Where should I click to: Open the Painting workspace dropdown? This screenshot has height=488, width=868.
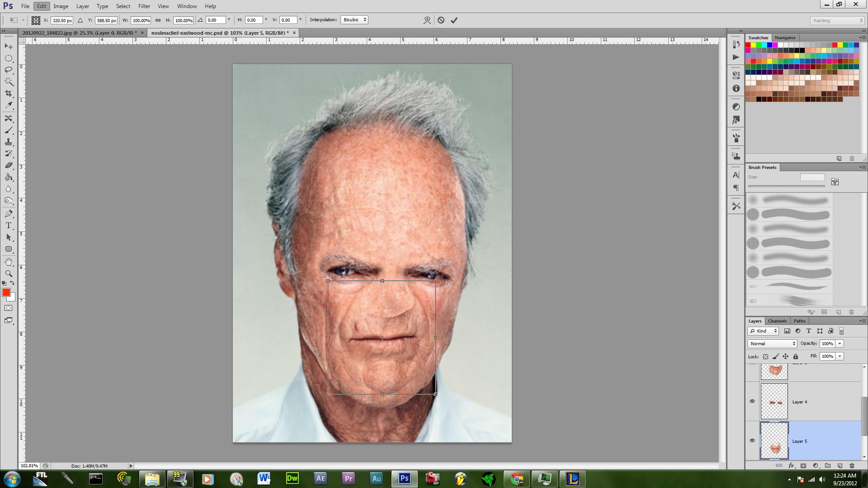point(837,21)
